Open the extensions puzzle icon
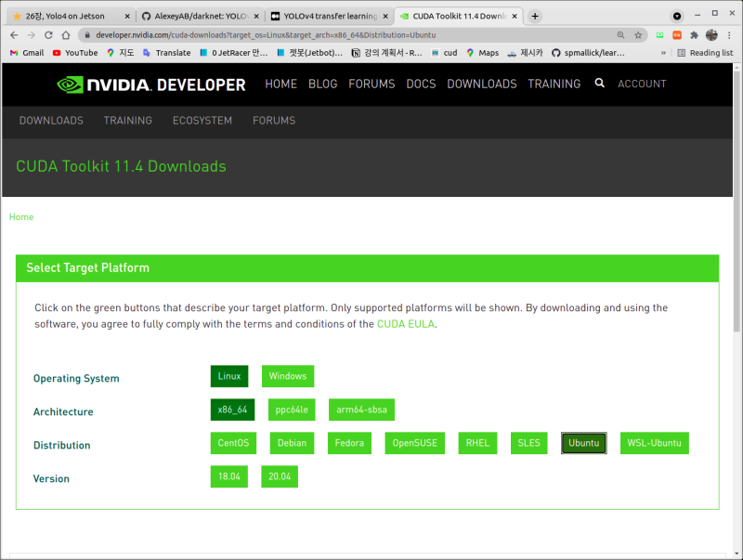This screenshot has height=560, width=743. pos(694,35)
